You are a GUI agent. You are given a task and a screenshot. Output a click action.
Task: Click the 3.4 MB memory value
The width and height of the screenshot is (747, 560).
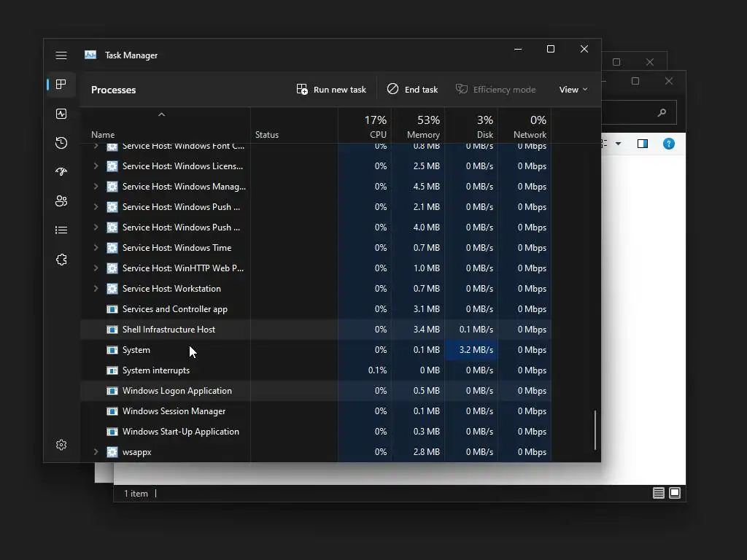tap(426, 330)
